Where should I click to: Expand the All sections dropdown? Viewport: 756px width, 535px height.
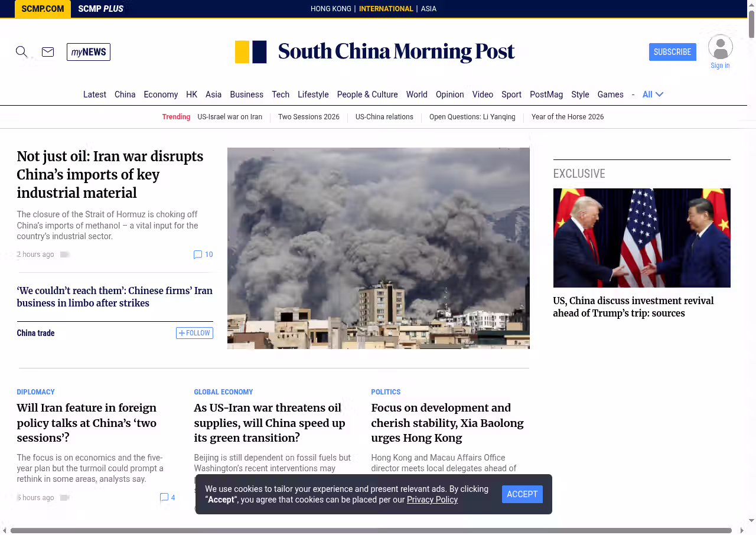click(x=653, y=94)
